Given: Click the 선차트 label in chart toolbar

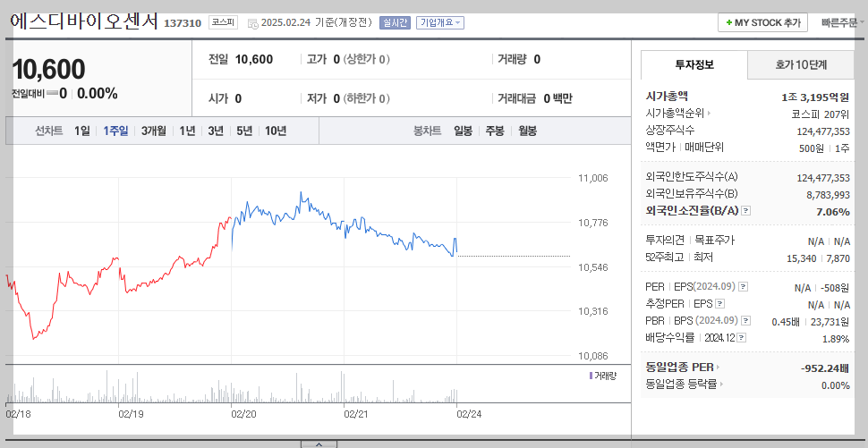Looking at the screenshot, I should pos(48,131).
